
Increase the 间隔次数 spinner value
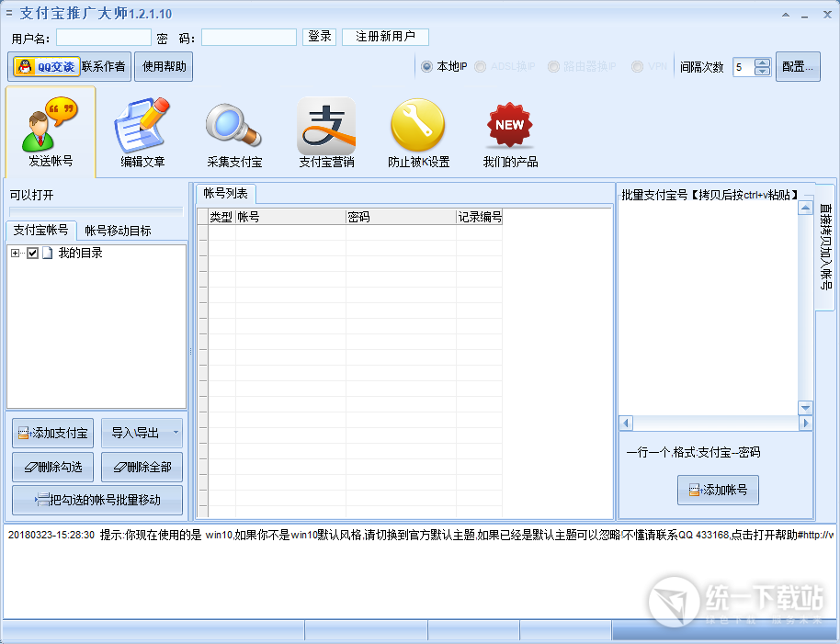click(x=763, y=62)
